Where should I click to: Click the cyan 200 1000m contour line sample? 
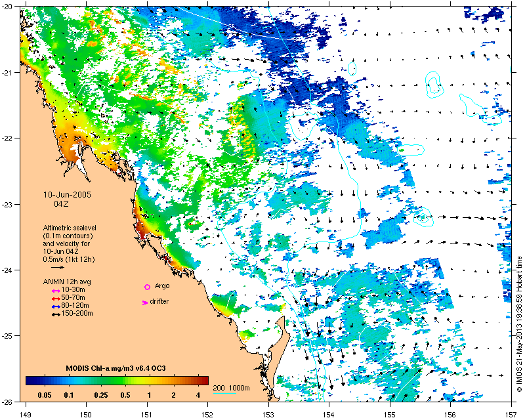224,393
